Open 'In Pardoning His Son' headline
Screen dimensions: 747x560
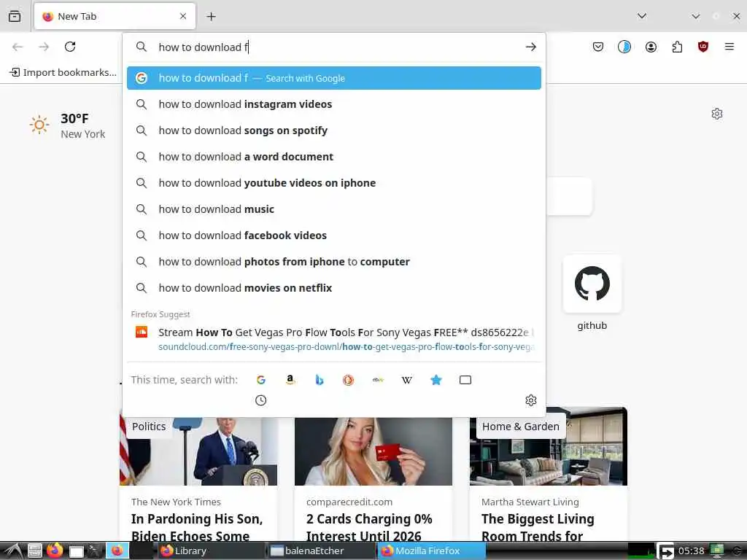[x=197, y=527]
